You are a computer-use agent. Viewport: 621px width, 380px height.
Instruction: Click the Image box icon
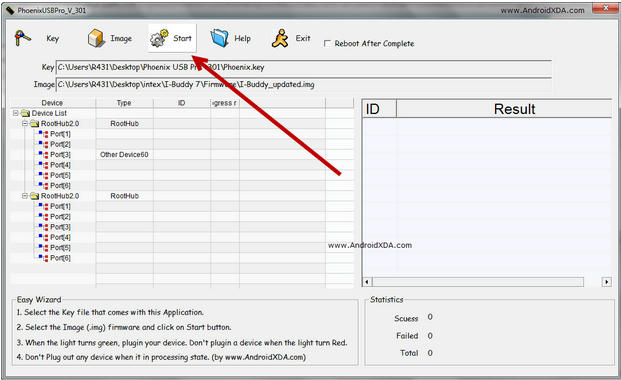(96, 38)
